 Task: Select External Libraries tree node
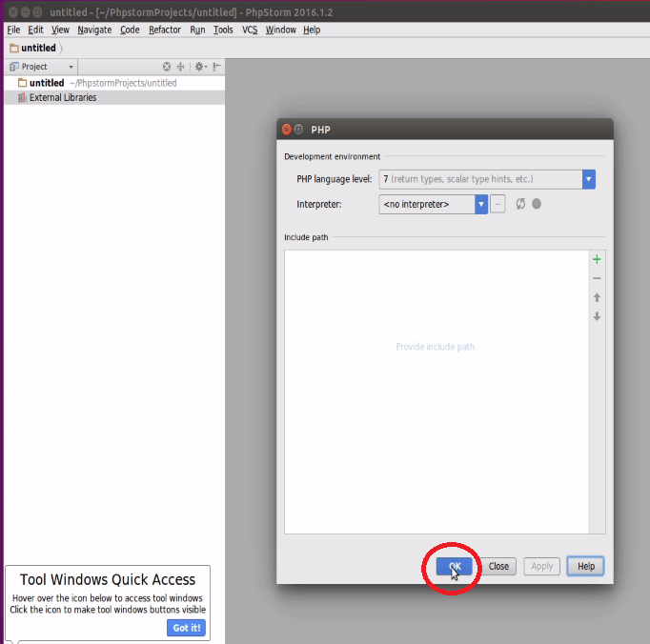pyautogui.click(x=114, y=97)
